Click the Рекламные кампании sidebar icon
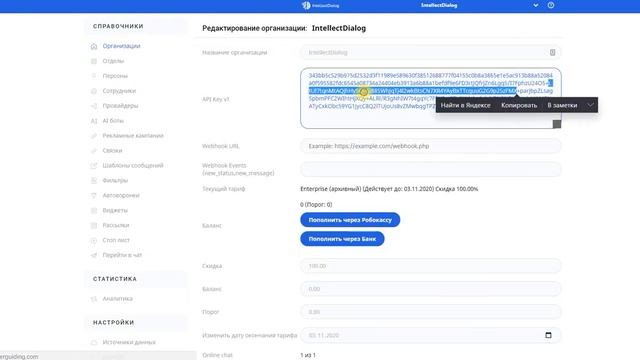The height and width of the screenshot is (360, 640). pos(94,136)
